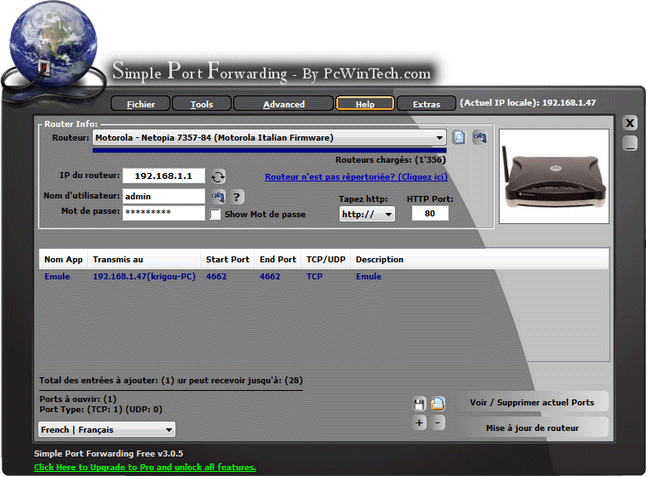647x477 pixels.
Task: Refresh the router IP with circular arrows icon
Action: pyautogui.click(x=218, y=177)
